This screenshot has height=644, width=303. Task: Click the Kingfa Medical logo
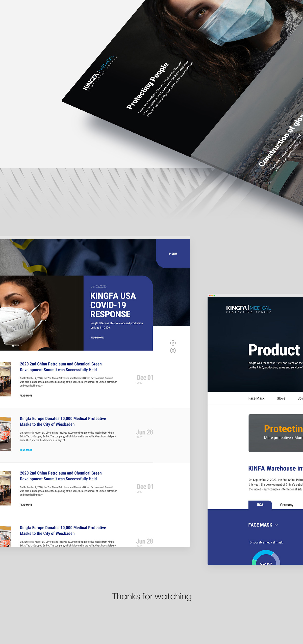[x=248, y=309]
